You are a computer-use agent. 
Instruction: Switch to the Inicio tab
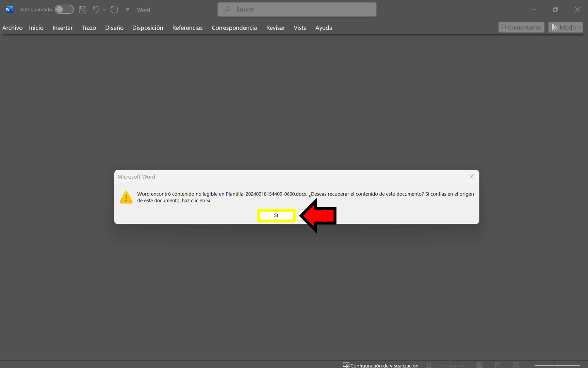36,28
